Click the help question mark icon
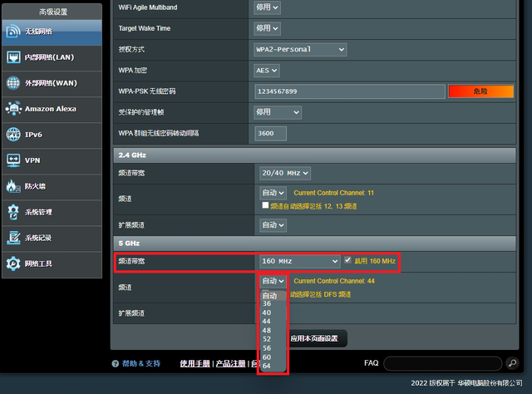 pos(116,363)
